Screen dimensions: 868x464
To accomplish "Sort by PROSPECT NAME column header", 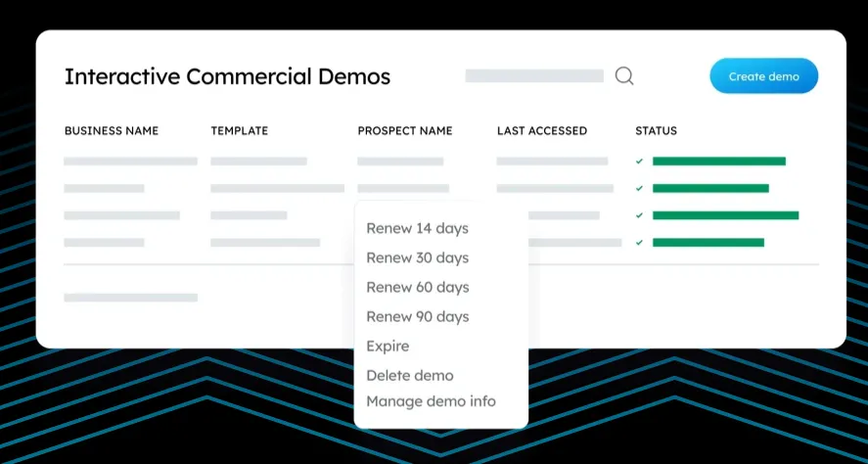I will pos(405,130).
